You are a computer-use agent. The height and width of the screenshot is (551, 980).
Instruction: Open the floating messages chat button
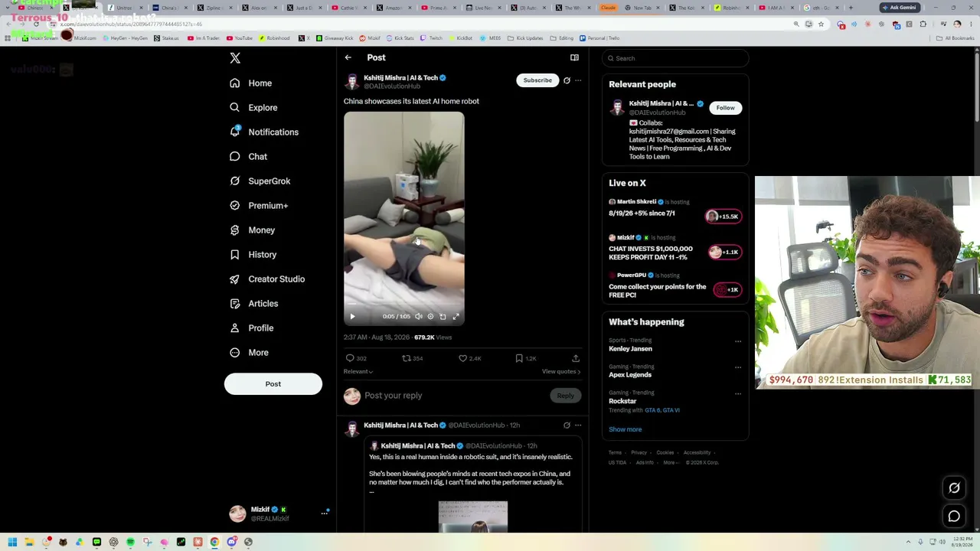954,517
